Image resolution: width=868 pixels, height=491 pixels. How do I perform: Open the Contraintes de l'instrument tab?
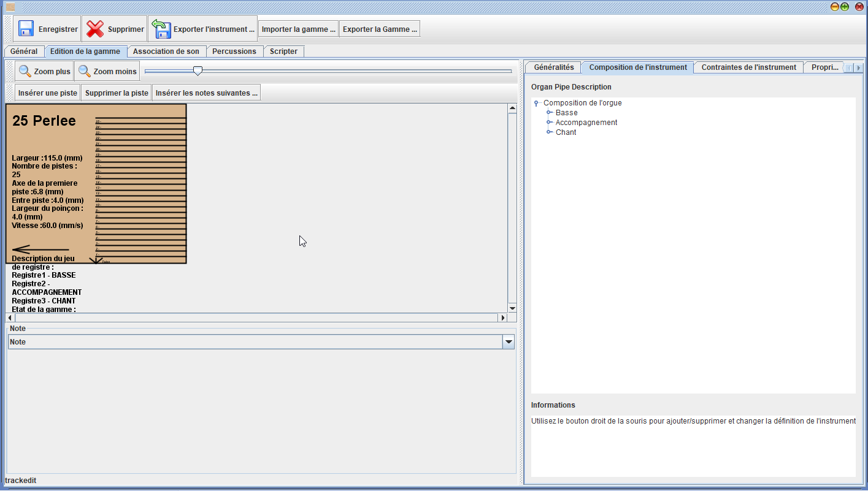(748, 67)
